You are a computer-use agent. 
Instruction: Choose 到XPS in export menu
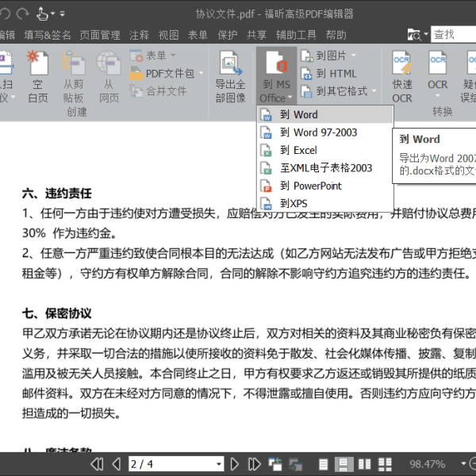[x=325, y=203]
